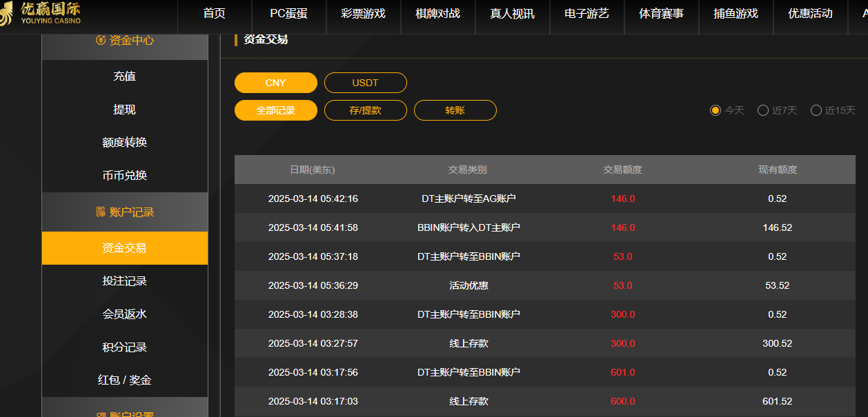Show 全部记录 records
Screen dimensions: 868x417
coord(276,110)
